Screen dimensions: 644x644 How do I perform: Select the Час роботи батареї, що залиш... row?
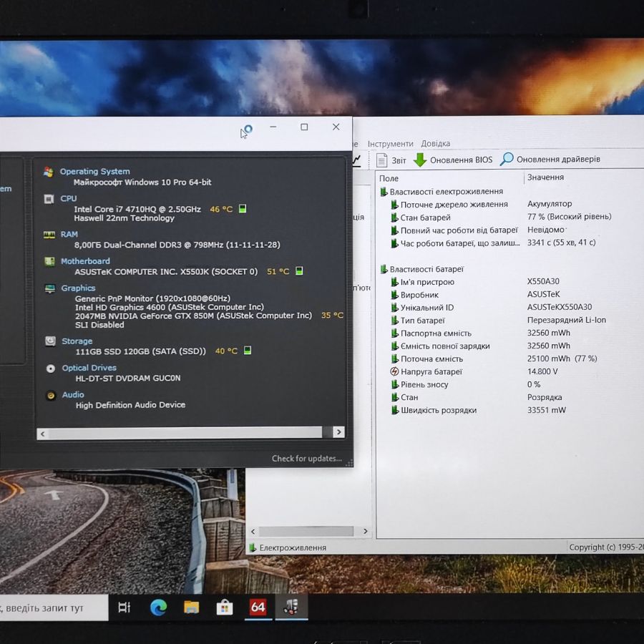[455, 243]
